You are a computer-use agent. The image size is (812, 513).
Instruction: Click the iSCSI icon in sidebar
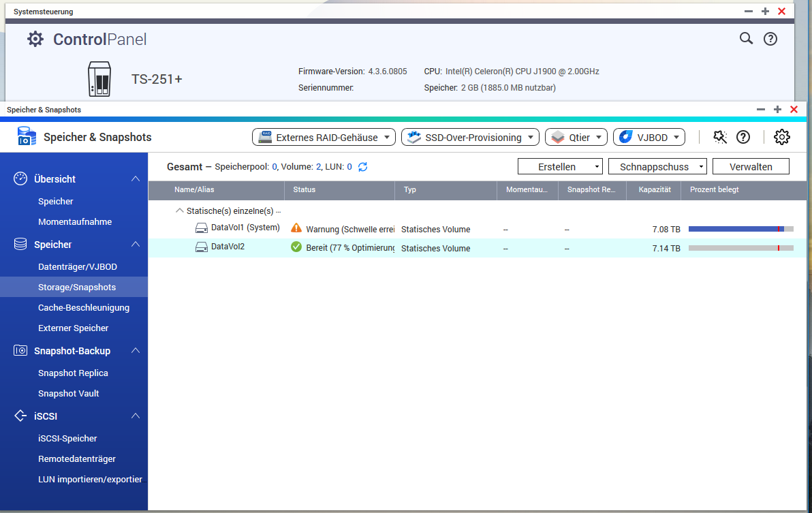tap(20, 416)
